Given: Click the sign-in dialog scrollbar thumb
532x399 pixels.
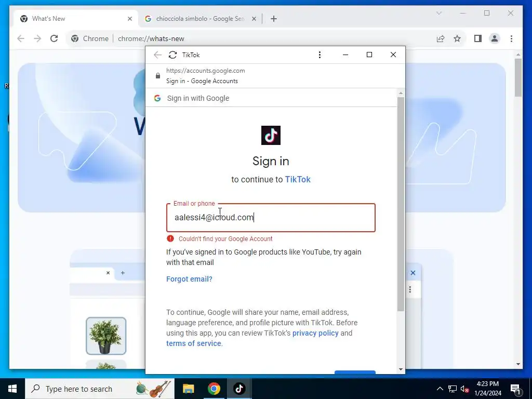Looking at the screenshot, I should pos(401,204).
